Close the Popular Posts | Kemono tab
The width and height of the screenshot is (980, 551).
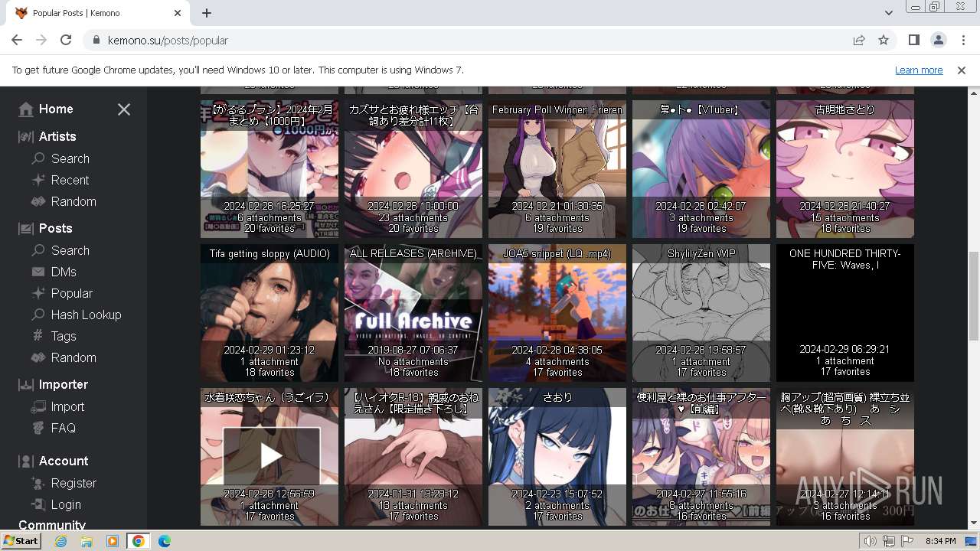[x=178, y=13]
